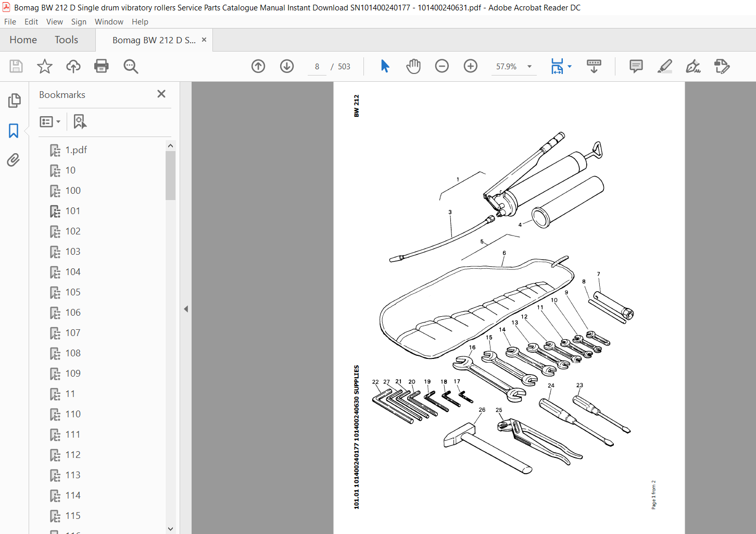The image size is (756, 534).
Task: Open bookmark 102
Action: (73, 231)
